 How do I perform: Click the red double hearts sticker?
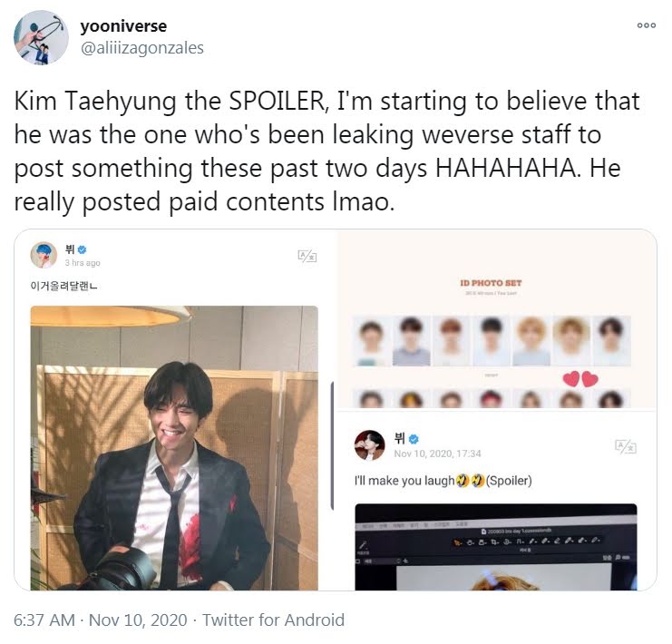tap(579, 379)
